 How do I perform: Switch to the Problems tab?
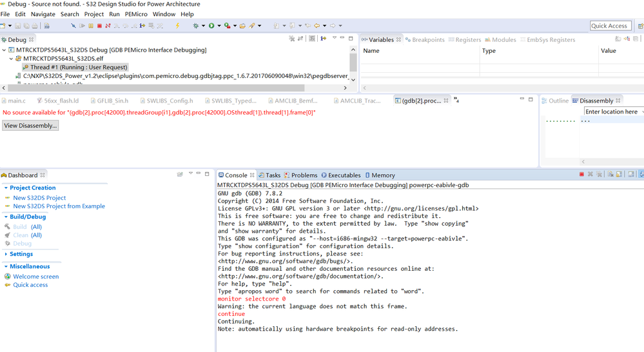pyautogui.click(x=300, y=175)
